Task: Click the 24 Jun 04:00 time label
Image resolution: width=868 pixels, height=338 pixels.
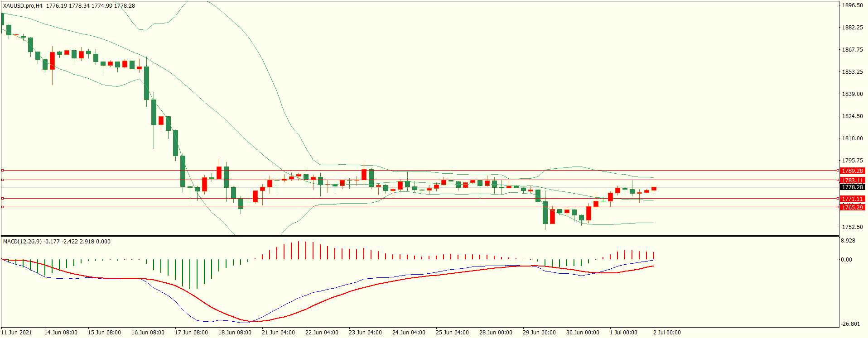Action: [x=409, y=333]
